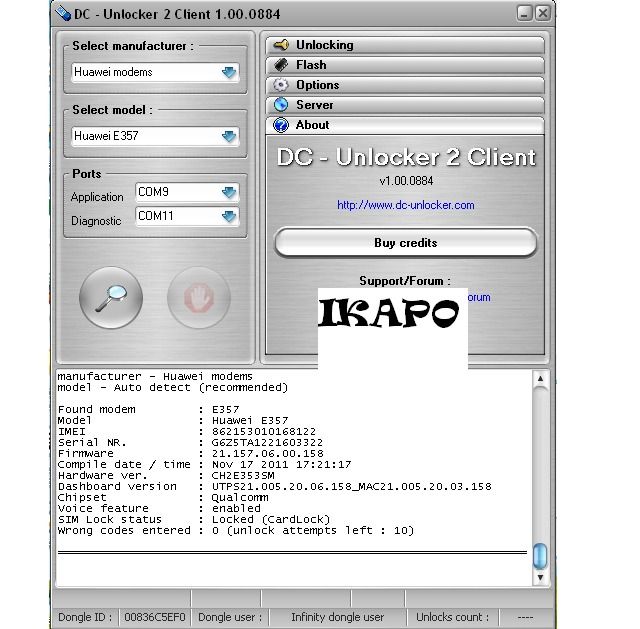Open the Server section

[x=405, y=105]
